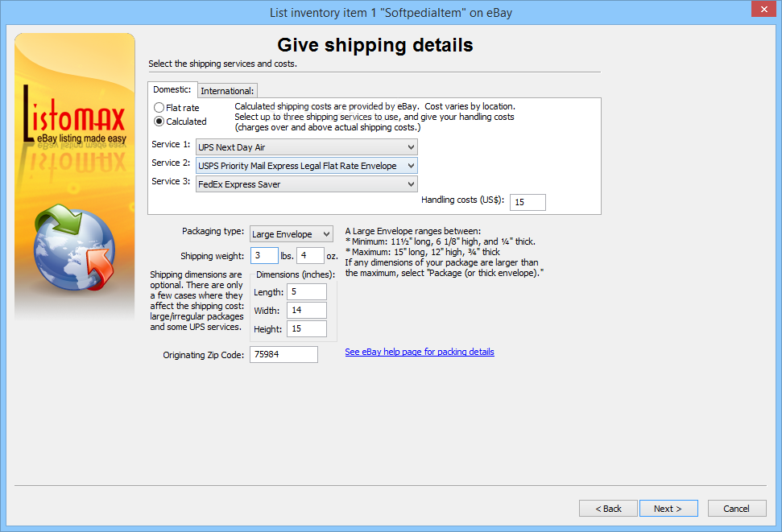Click the 'Dimensions (inches):' group label
The image size is (782, 532).
point(296,274)
